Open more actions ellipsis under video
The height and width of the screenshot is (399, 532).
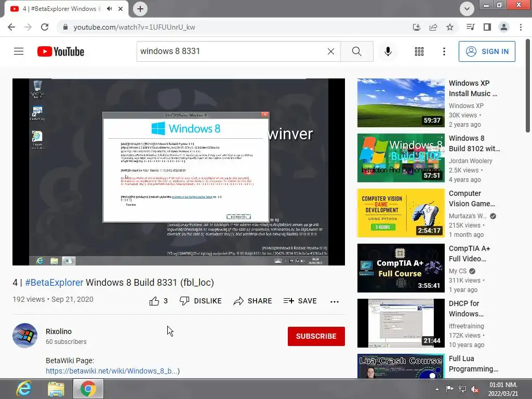(x=335, y=302)
